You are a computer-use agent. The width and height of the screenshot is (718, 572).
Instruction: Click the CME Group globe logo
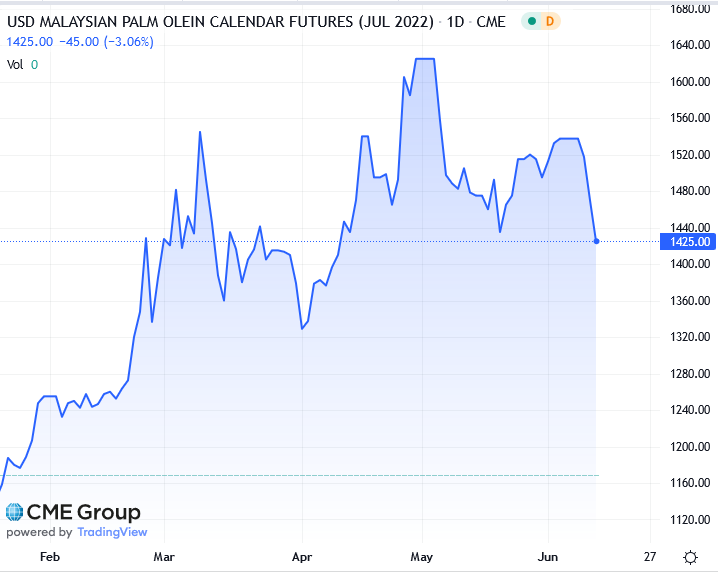pos(14,512)
